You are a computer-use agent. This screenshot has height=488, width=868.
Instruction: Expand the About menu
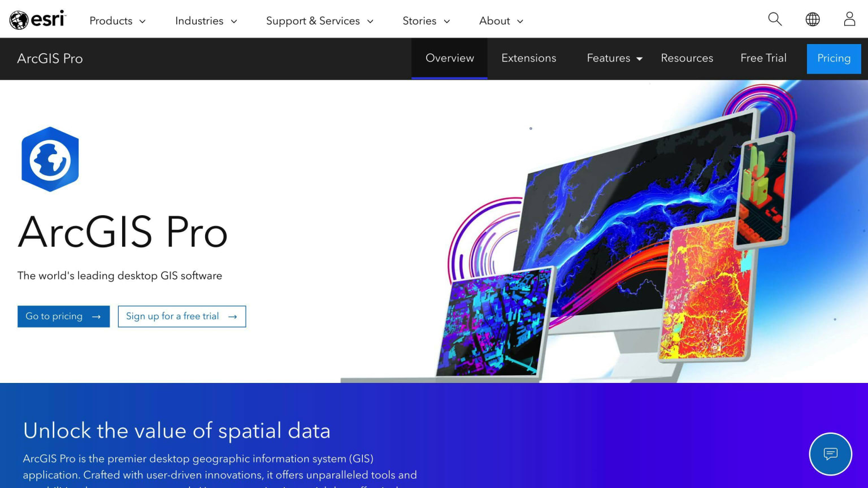pos(501,21)
